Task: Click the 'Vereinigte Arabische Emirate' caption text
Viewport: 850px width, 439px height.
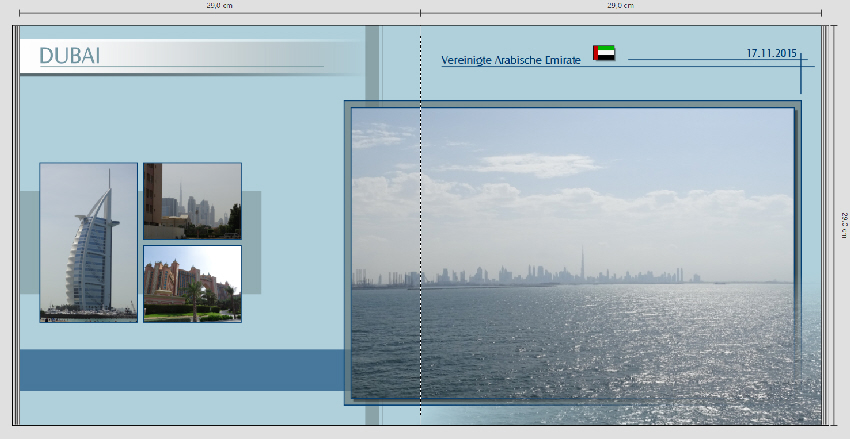Action: (x=511, y=61)
